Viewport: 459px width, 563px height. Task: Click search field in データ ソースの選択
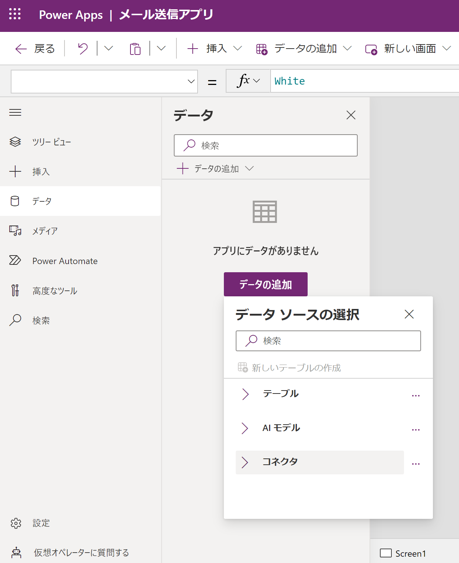pyautogui.click(x=328, y=341)
